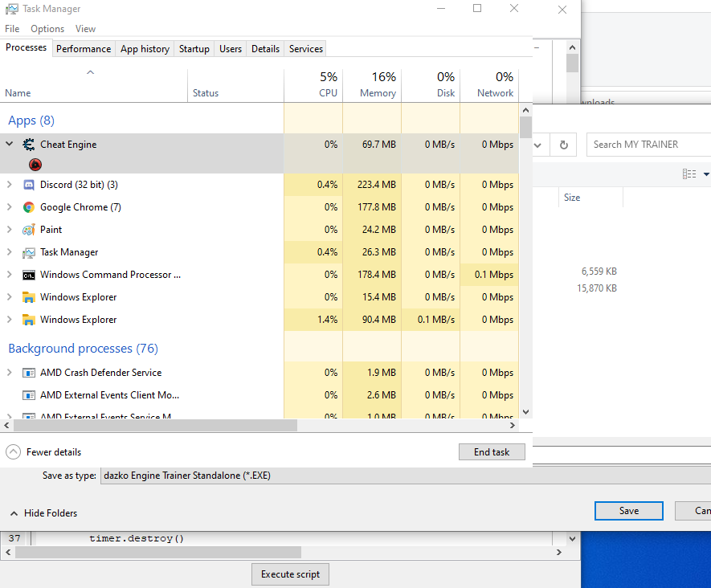
Task: Expand the Discord (32 bit) process group
Action: 10,185
